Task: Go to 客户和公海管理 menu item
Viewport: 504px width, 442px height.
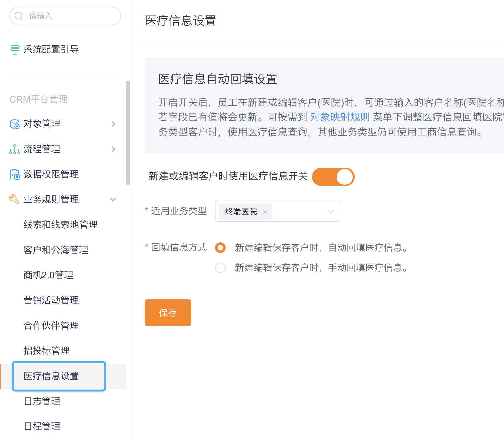Action: click(x=56, y=250)
